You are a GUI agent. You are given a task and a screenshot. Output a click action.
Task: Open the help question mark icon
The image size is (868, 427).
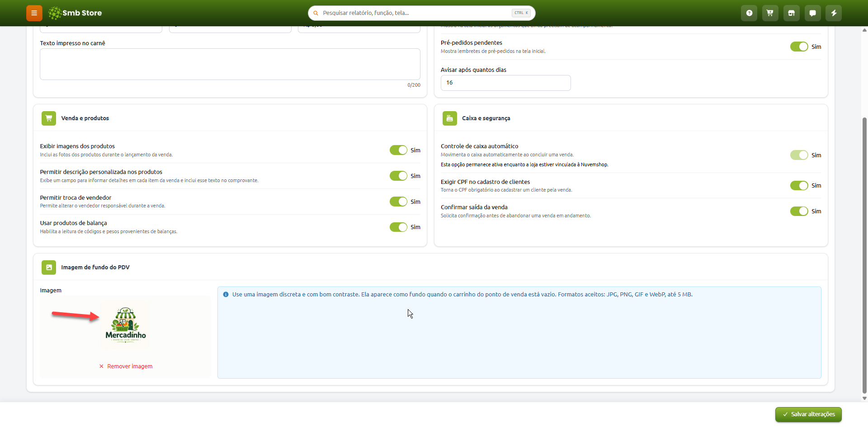click(x=749, y=13)
